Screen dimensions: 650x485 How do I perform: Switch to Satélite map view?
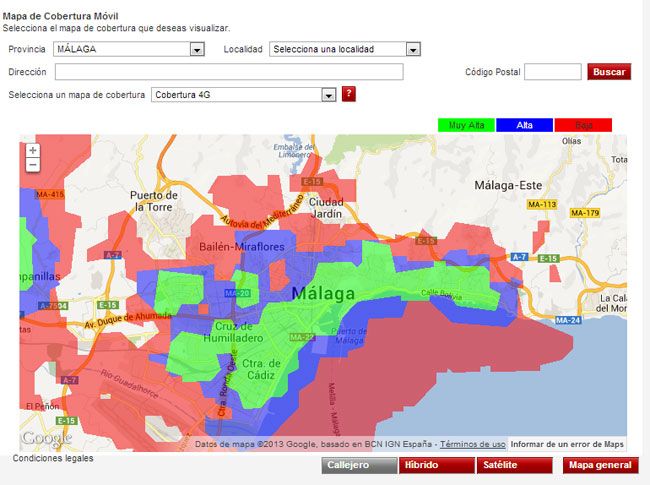click(x=514, y=465)
